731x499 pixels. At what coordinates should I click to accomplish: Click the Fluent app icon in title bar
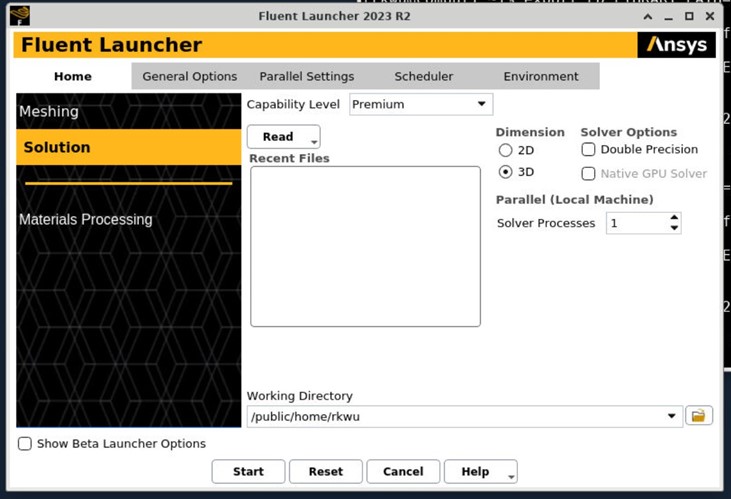click(20, 15)
